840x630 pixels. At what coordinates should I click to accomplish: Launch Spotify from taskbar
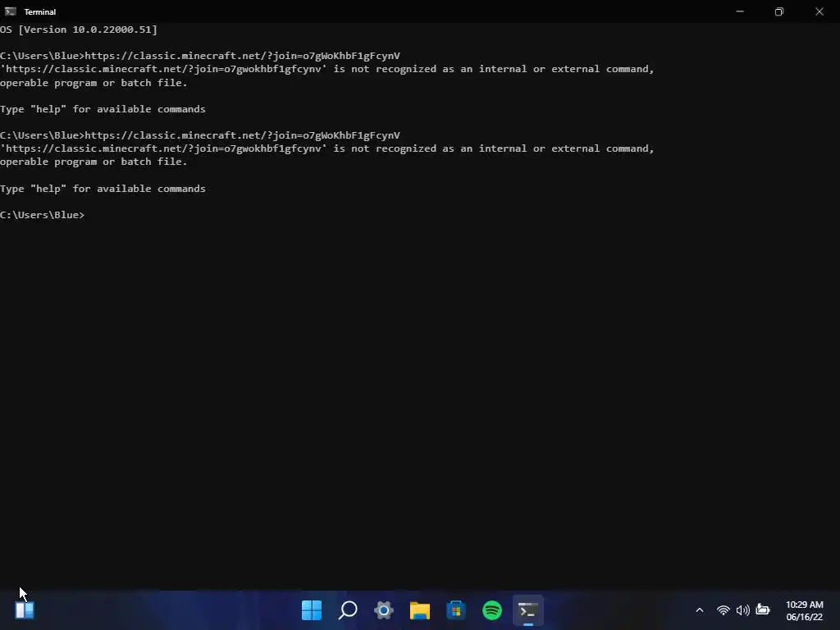point(492,609)
